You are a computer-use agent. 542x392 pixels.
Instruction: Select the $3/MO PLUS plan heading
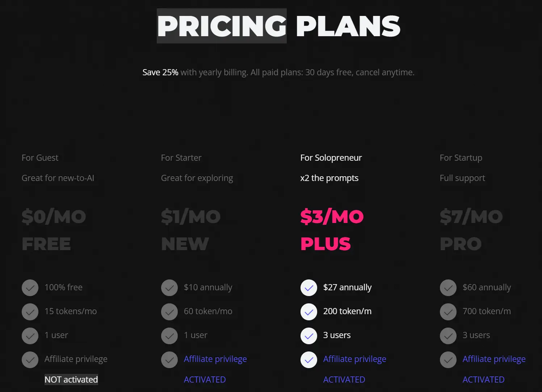coord(332,230)
